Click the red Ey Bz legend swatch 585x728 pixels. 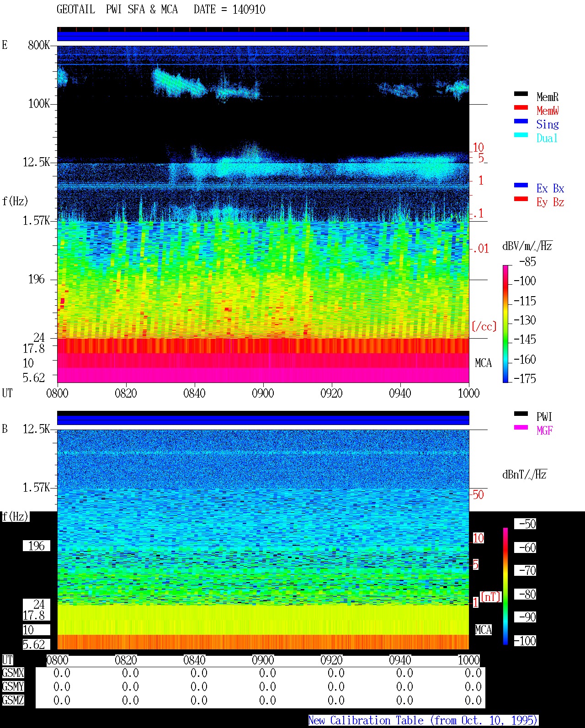coord(521,199)
